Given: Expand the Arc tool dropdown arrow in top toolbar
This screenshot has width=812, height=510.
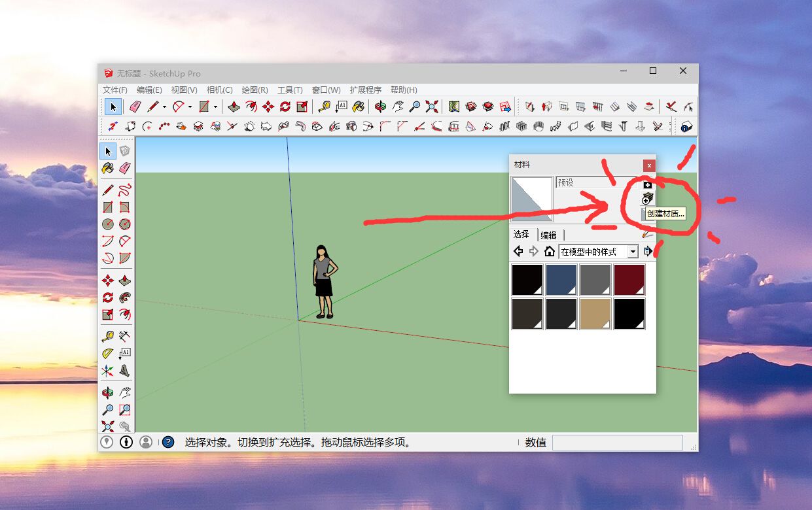Looking at the screenshot, I should 190,107.
